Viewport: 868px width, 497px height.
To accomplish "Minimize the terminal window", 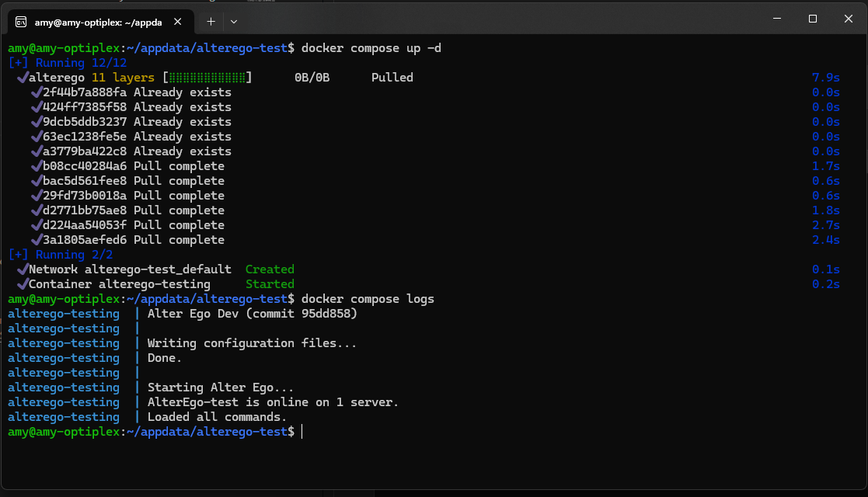I will [x=775, y=19].
